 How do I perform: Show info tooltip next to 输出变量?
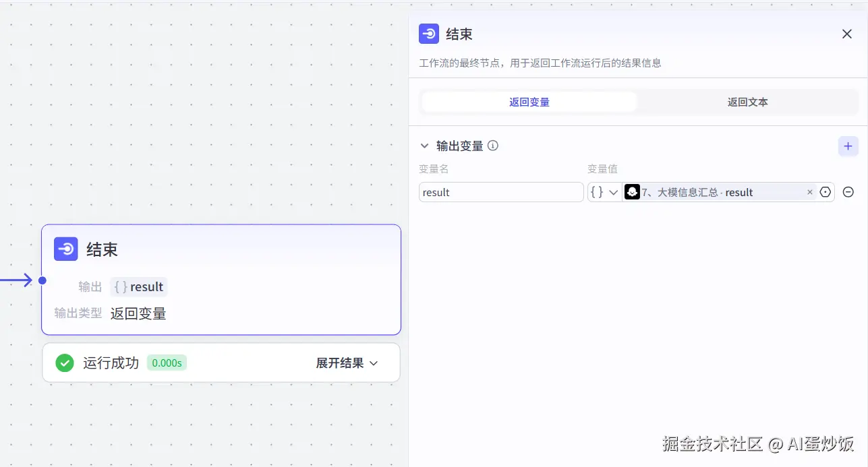(493, 146)
